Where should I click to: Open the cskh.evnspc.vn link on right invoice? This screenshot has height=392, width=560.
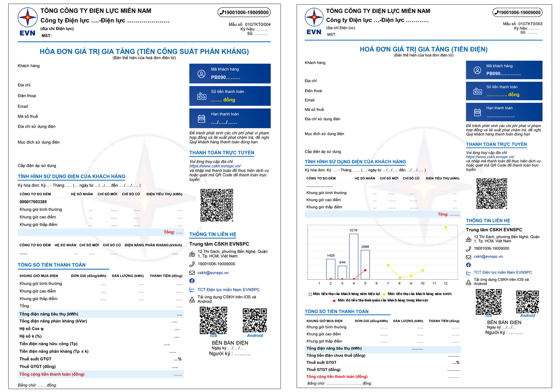490,157
